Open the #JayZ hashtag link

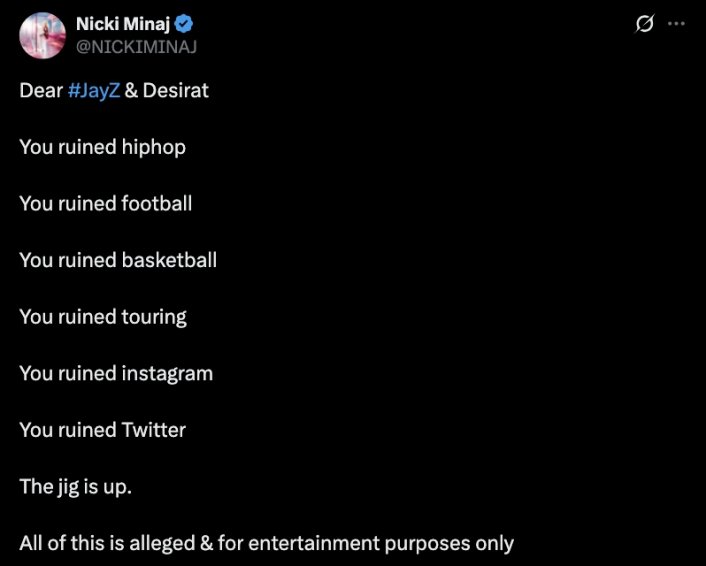pos(94,91)
